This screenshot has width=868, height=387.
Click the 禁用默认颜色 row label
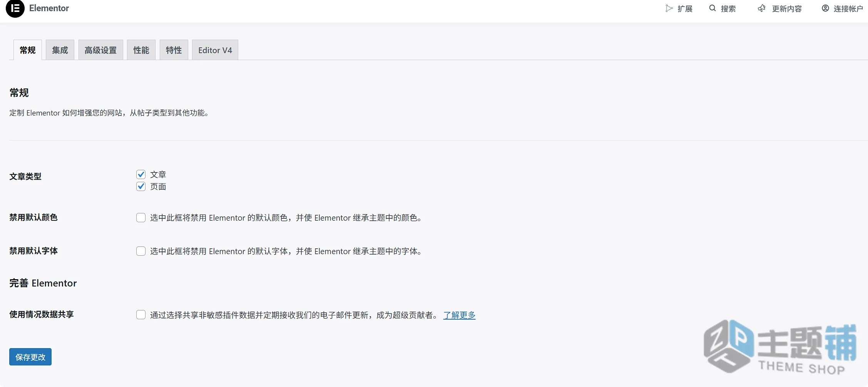[33, 217]
